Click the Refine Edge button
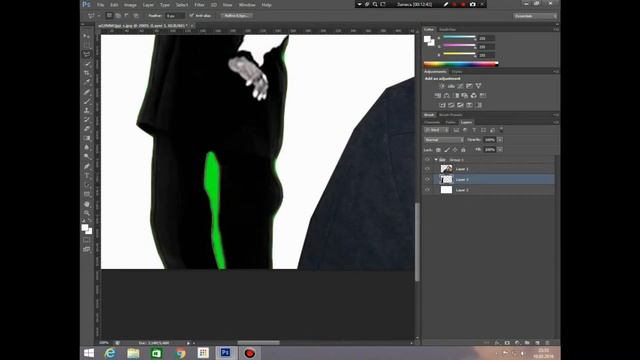 coord(237,16)
